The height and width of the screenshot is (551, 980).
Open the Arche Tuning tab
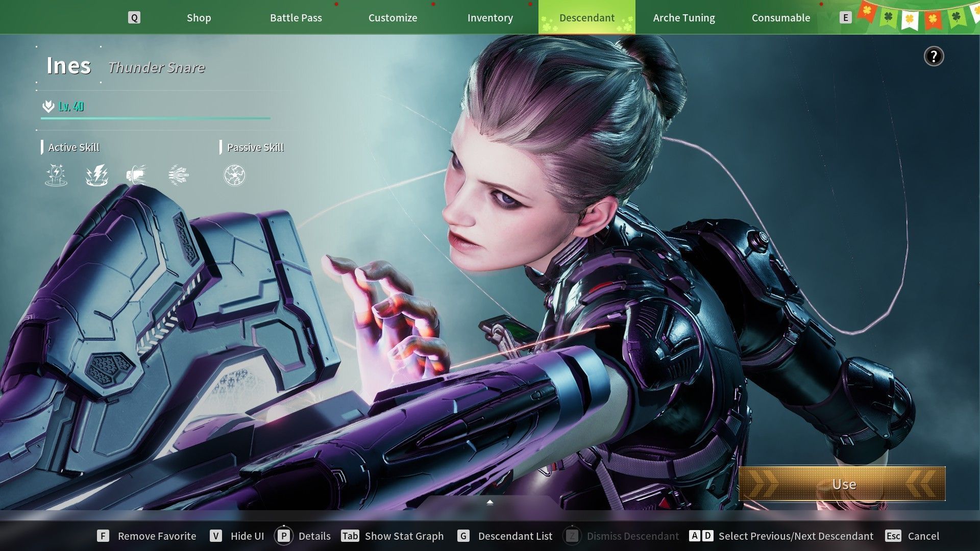pyautogui.click(x=684, y=18)
